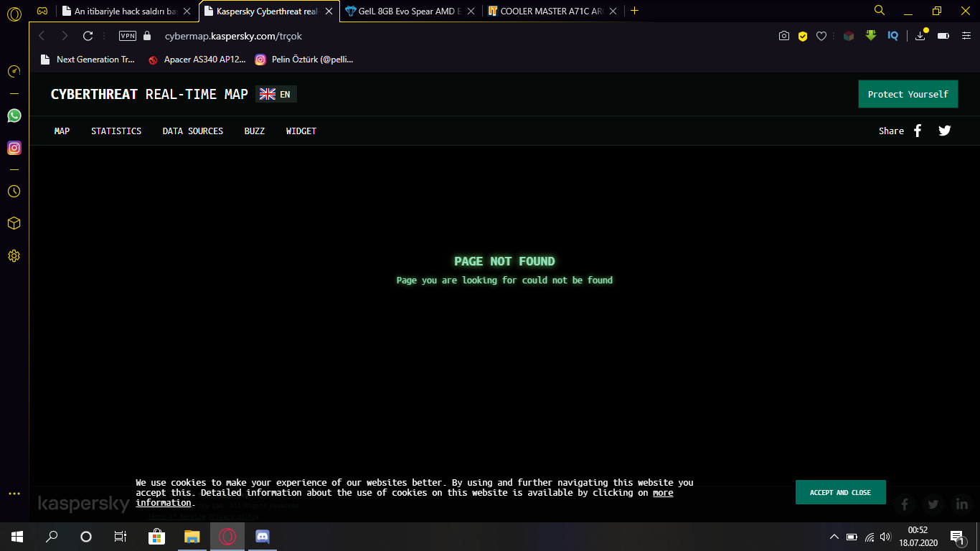Open the yellow ad blocker shield
The height and width of the screenshot is (551, 980).
803,36
